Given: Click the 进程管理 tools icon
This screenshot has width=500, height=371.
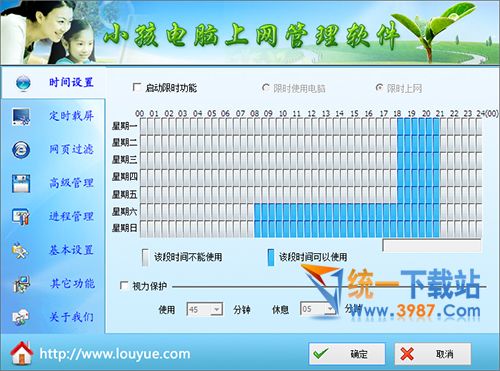Looking at the screenshot, I should 21,217.
